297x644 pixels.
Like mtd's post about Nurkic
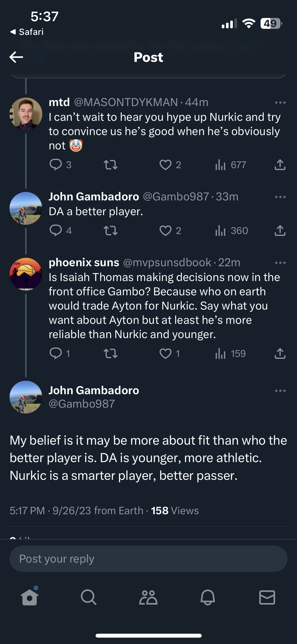tap(166, 165)
